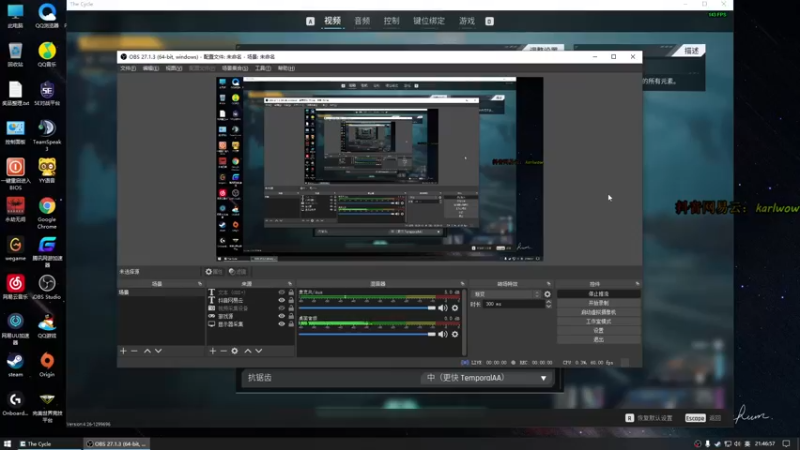Screen dimensions: 800x450
Task: Switch to The Cycle taskbar item
Action: (x=48, y=444)
